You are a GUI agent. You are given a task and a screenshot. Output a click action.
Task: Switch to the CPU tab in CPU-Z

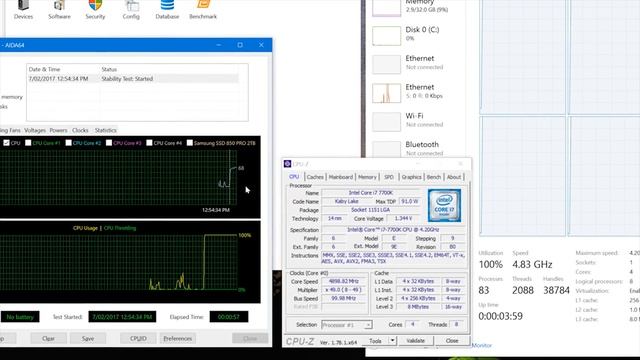click(x=294, y=177)
